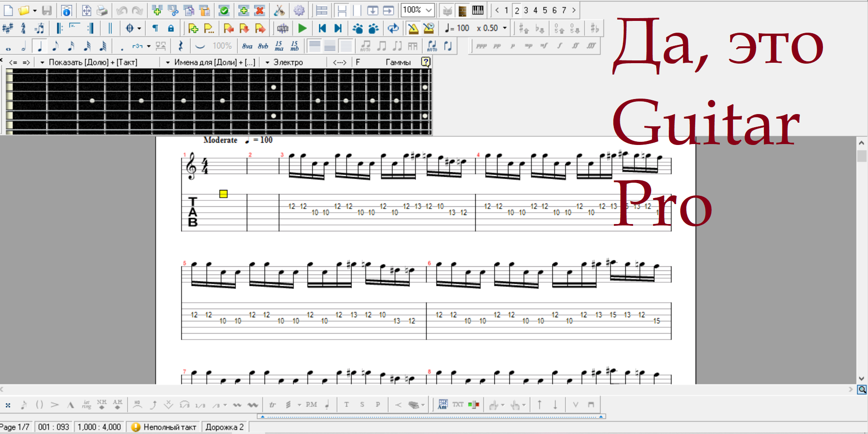Open the guitar tuner tool
The image size is (868, 434).
click(279, 10)
